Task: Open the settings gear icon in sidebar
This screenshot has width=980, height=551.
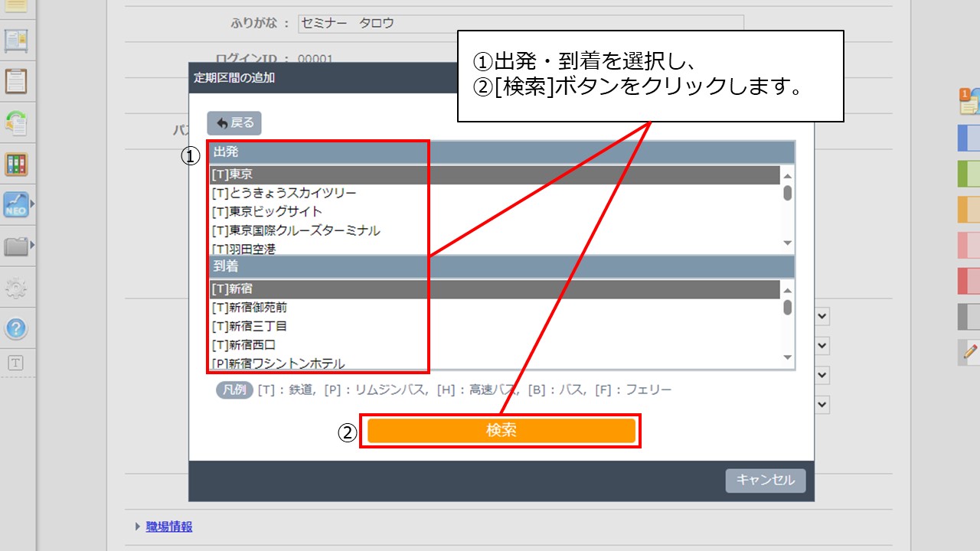Action: point(16,287)
